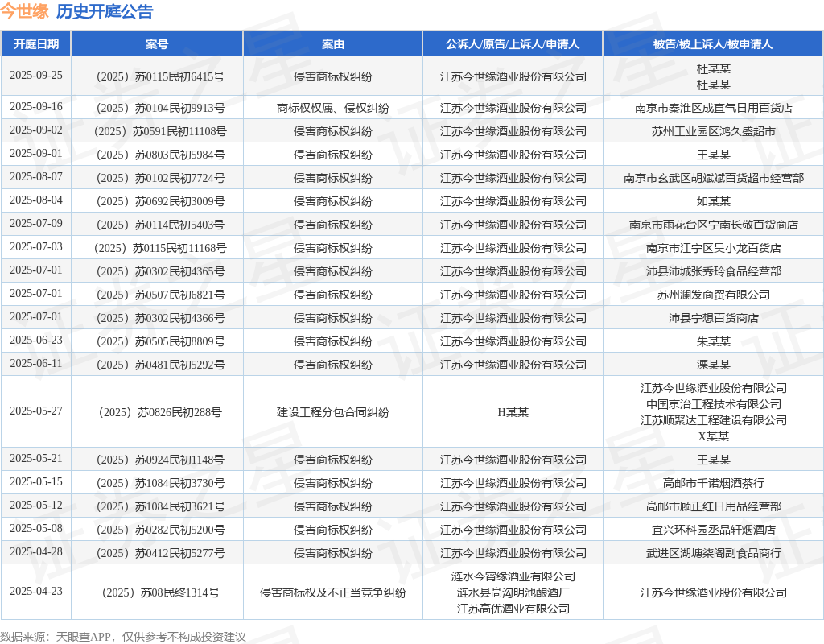
Task: Select date cell 2025-09-02
Action: tap(35, 130)
